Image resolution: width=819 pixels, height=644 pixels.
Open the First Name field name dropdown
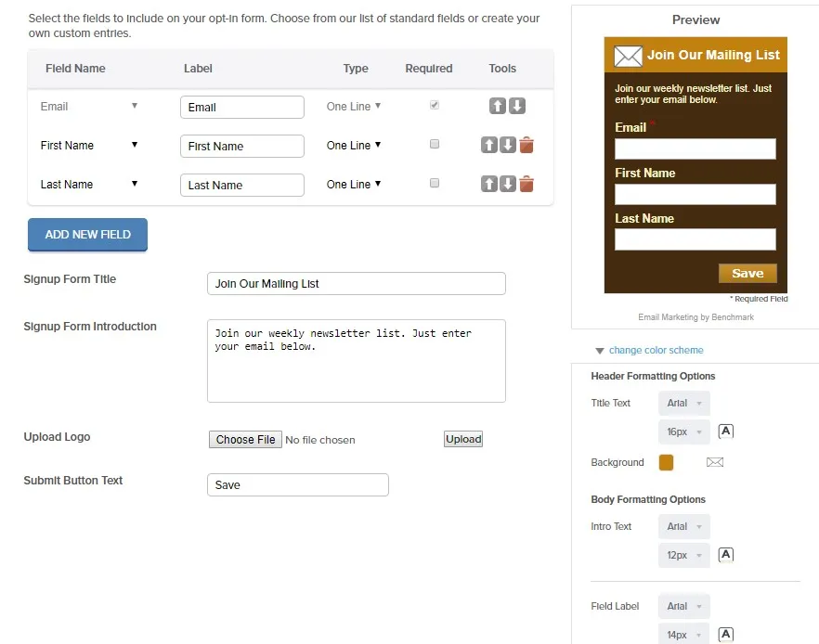89,145
